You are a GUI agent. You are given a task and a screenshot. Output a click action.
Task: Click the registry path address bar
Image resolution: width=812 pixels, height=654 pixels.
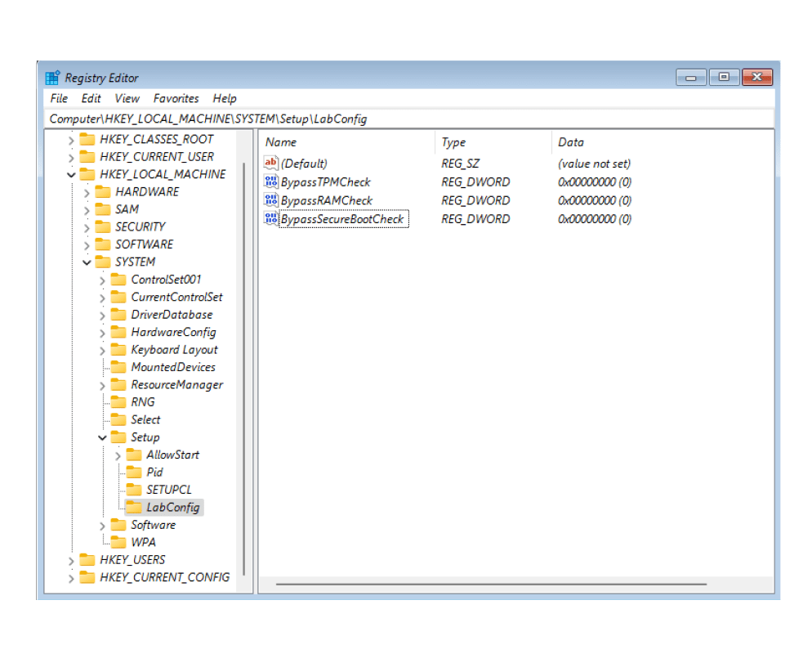409,119
